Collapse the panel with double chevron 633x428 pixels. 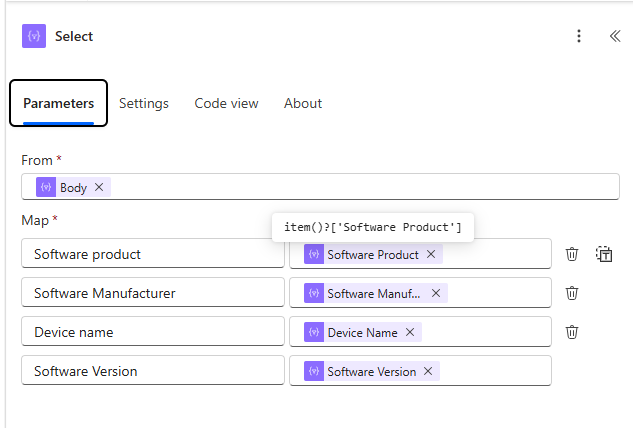tap(615, 36)
